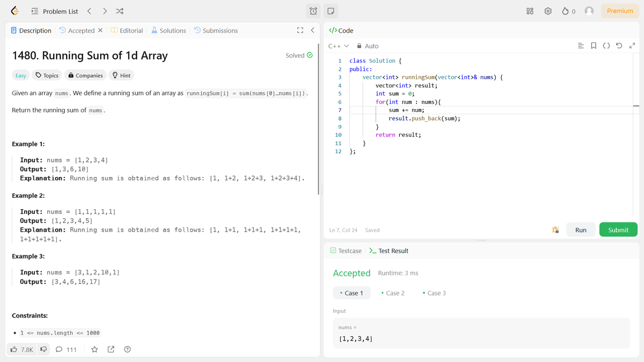Open the timer alarm clock icon

click(313, 11)
